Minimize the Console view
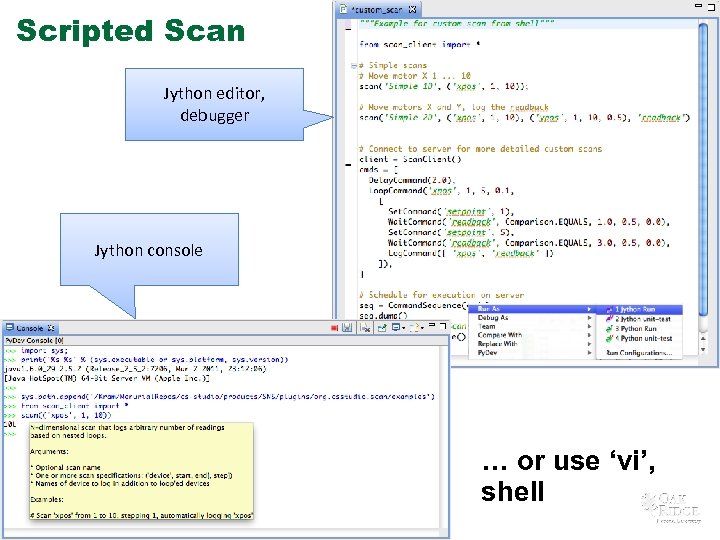Viewport: 720px width, 540px height. (432, 325)
